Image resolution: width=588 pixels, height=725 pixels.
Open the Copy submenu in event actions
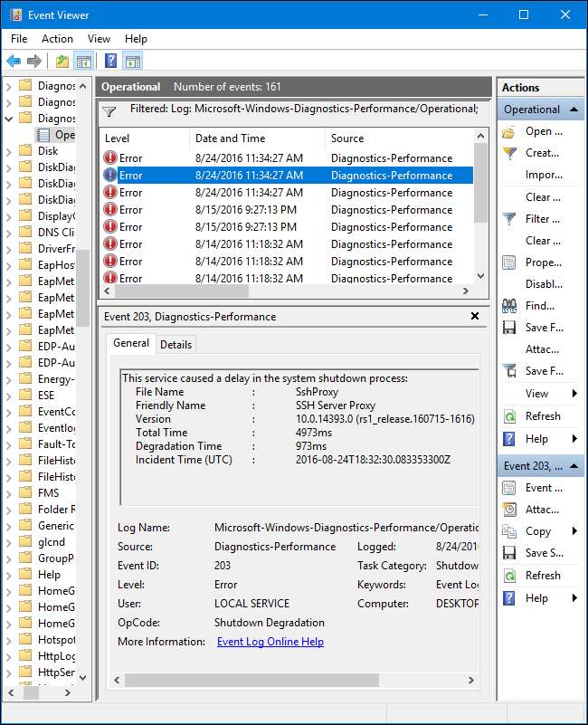[540, 531]
